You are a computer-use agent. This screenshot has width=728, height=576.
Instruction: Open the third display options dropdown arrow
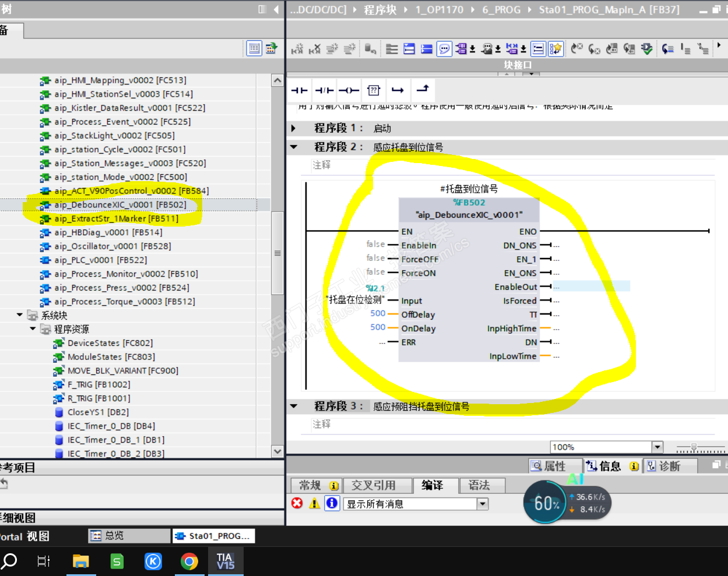tap(523, 50)
